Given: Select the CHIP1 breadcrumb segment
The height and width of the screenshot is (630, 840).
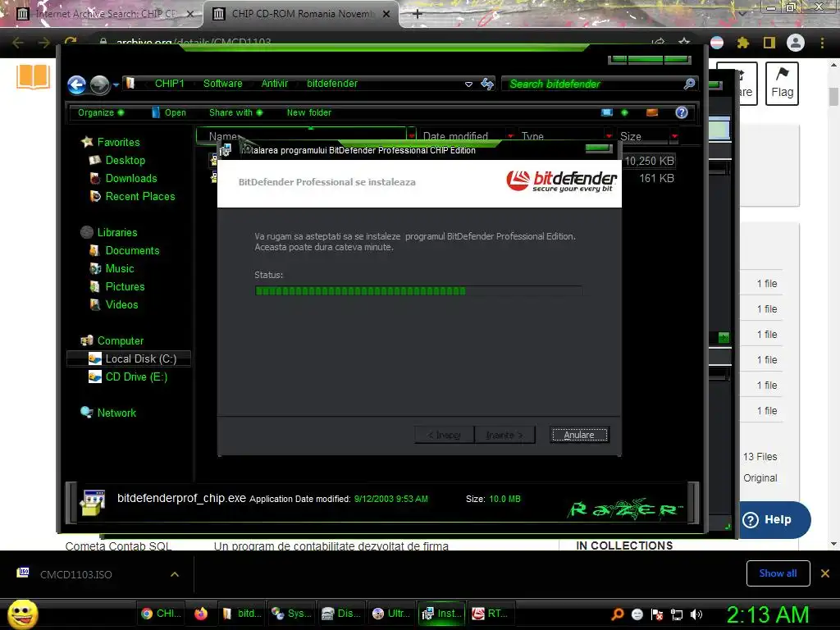Looking at the screenshot, I should [x=169, y=84].
